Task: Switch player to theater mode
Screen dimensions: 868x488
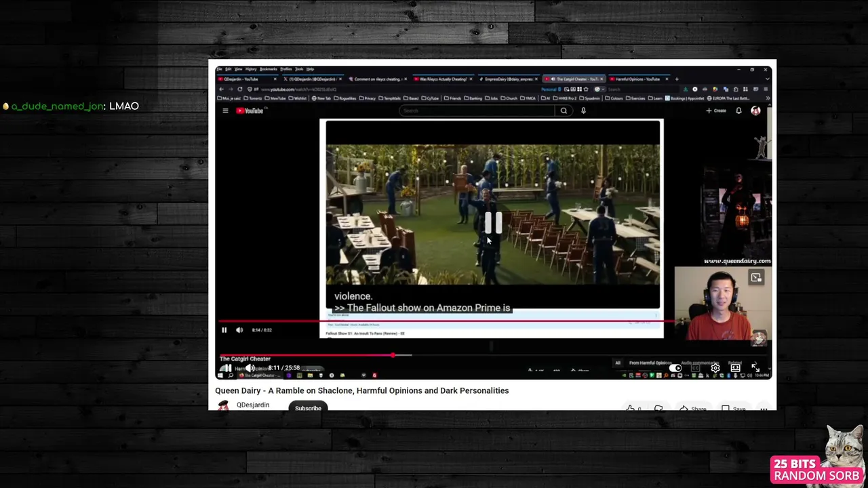Action: (736, 368)
